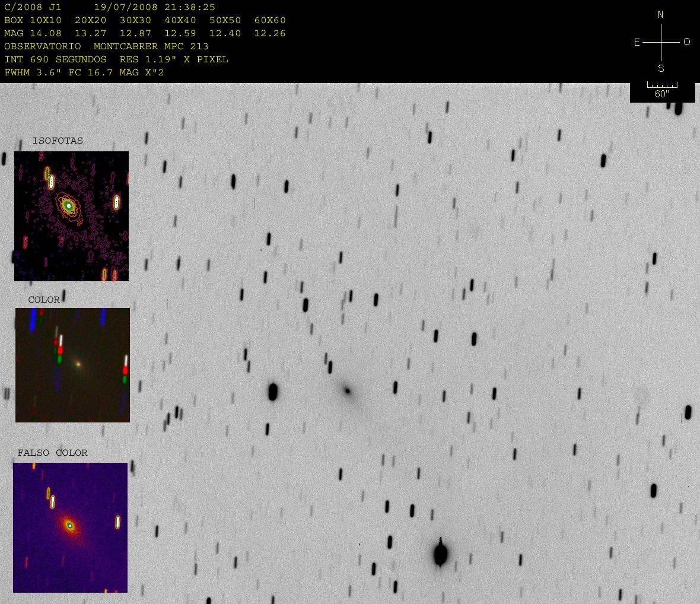Image resolution: width=700 pixels, height=604 pixels.
Task: Select the date '19/07/2008'
Action: click(x=126, y=8)
